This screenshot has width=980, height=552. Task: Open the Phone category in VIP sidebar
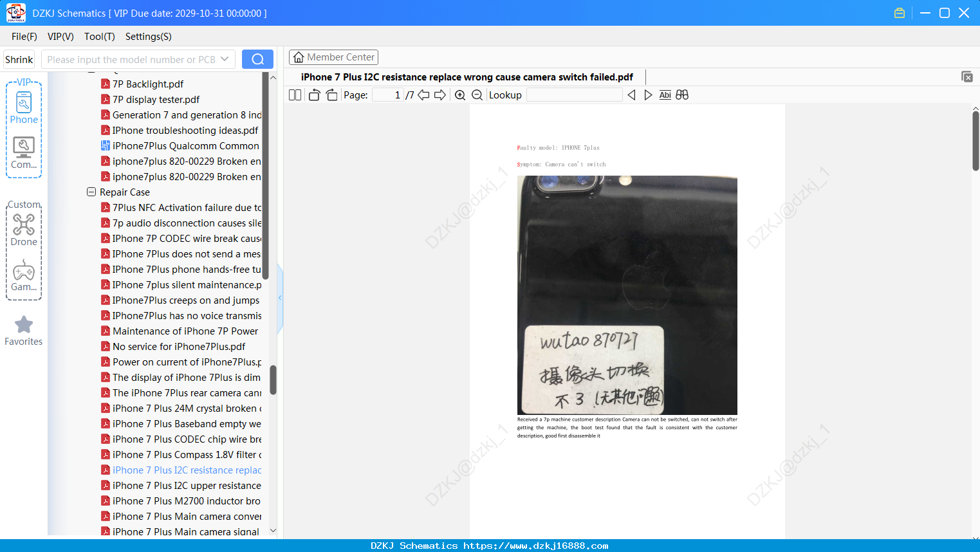pos(24,107)
